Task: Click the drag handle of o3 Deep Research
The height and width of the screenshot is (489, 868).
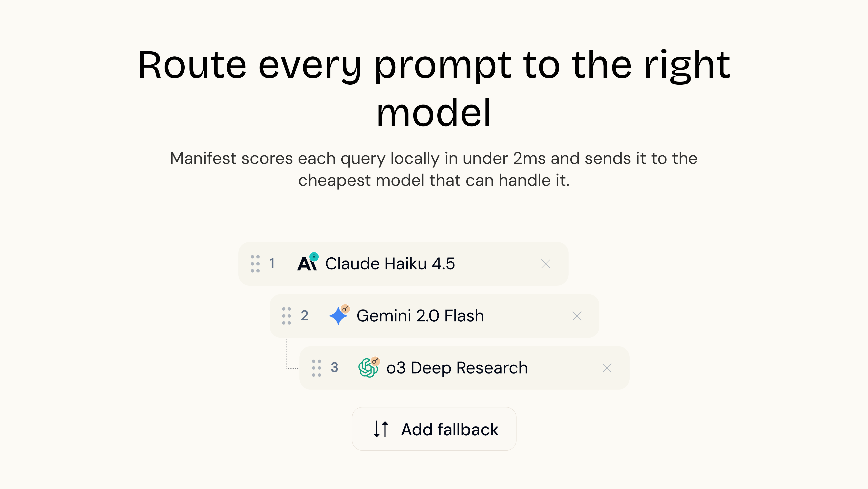Action: coord(316,368)
